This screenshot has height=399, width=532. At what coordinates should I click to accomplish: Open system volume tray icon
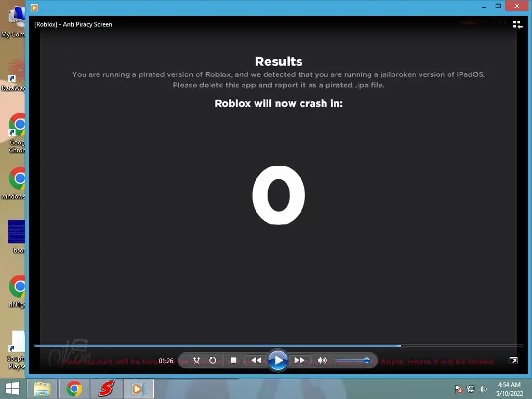[483, 389]
